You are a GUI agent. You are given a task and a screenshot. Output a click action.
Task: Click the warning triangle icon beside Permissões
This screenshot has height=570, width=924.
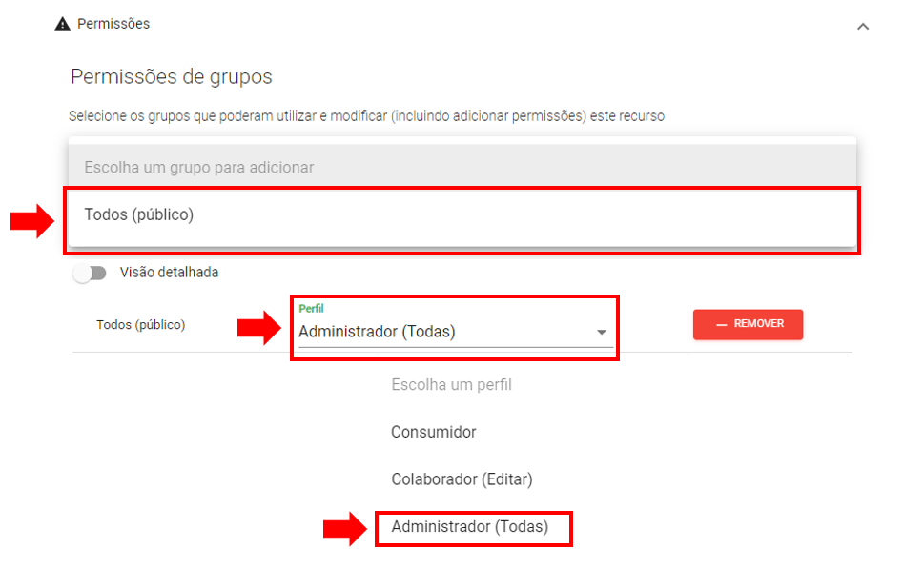tap(63, 24)
